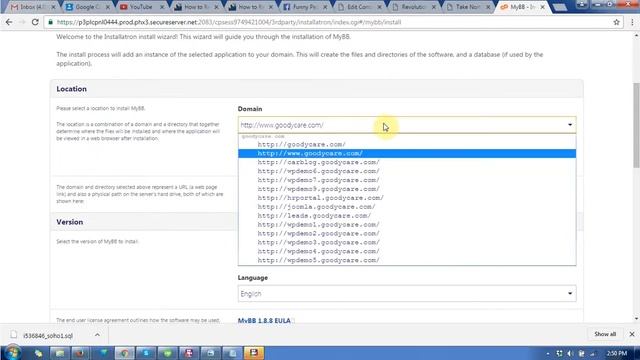Screen dimensions: 640x360
Task: Click the scrollbar down arrow
Action: 636,319
